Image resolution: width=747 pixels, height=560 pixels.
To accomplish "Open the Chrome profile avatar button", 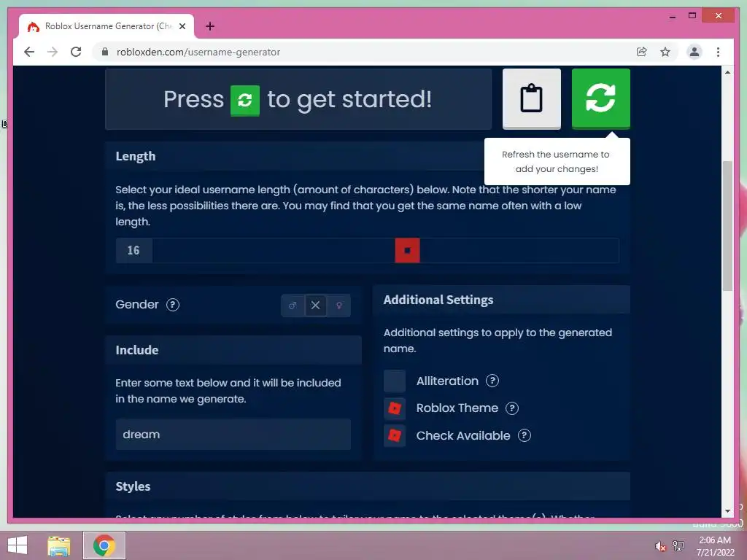I will tap(694, 52).
